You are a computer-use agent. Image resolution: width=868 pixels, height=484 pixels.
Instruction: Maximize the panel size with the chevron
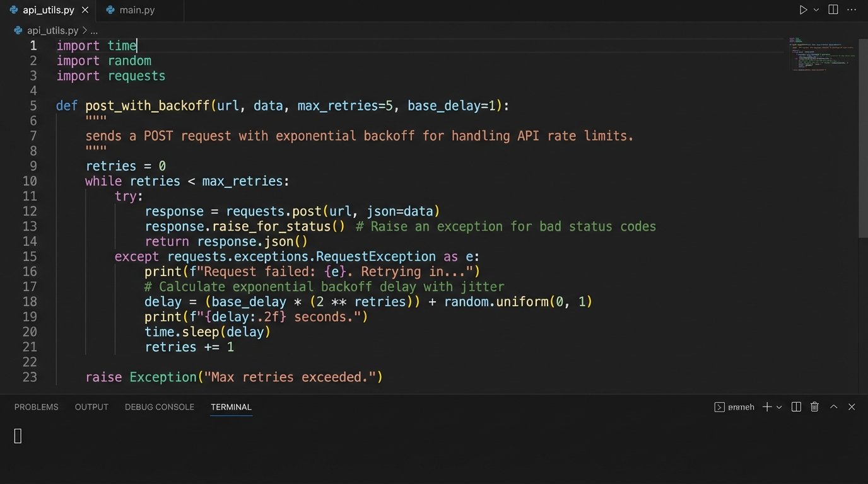pyautogui.click(x=833, y=407)
